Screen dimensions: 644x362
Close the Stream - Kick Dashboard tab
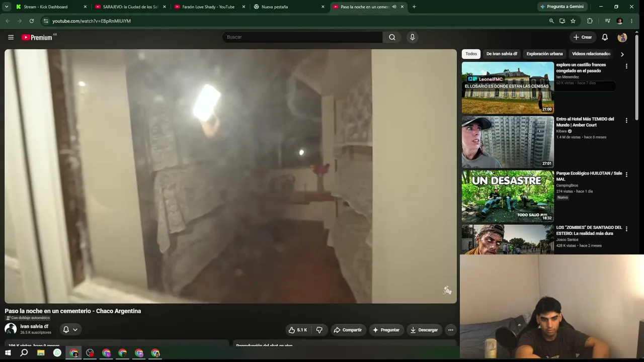[85, 7]
